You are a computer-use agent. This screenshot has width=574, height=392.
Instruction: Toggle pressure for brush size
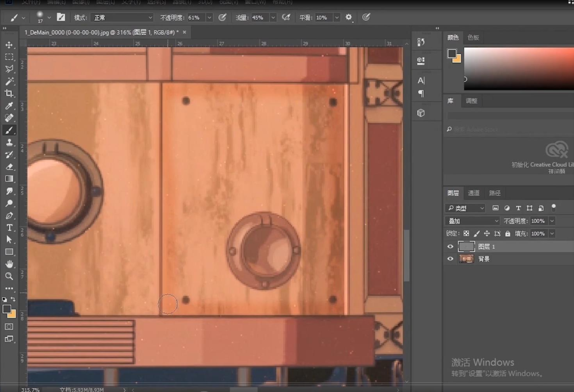pyautogui.click(x=366, y=17)
